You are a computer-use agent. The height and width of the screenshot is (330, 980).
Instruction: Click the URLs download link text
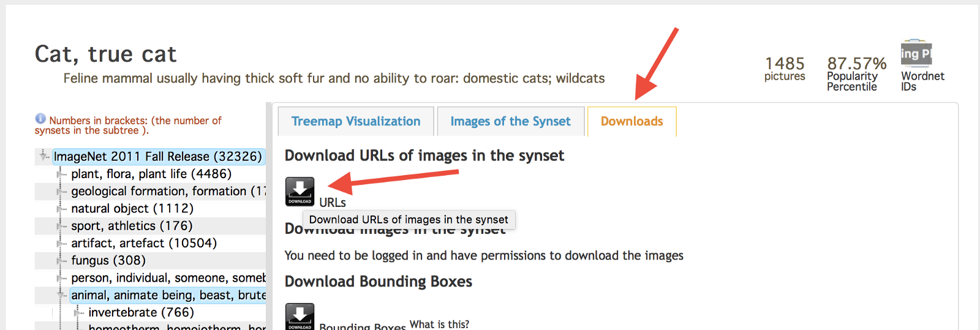point(333,203)
